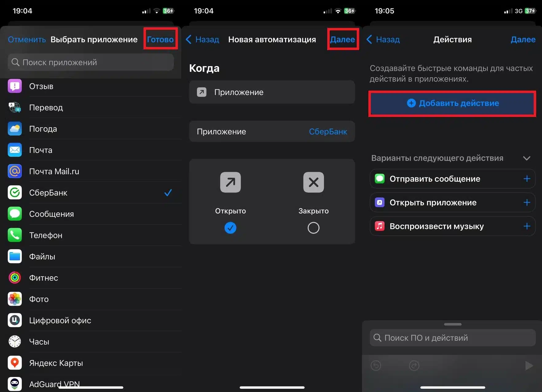This screenshot has width=542, height=392.
Task: Tap the Назад chevron on Действия screen
Action: pos(369,39)
